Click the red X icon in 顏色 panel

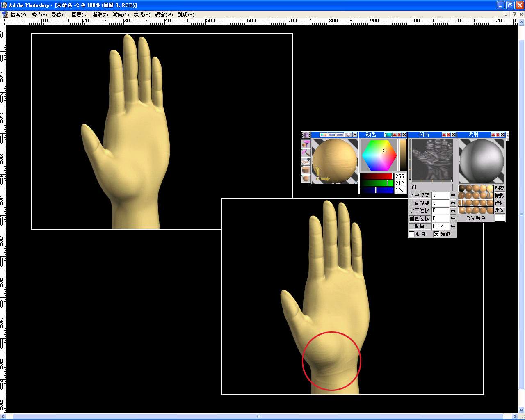399,135
